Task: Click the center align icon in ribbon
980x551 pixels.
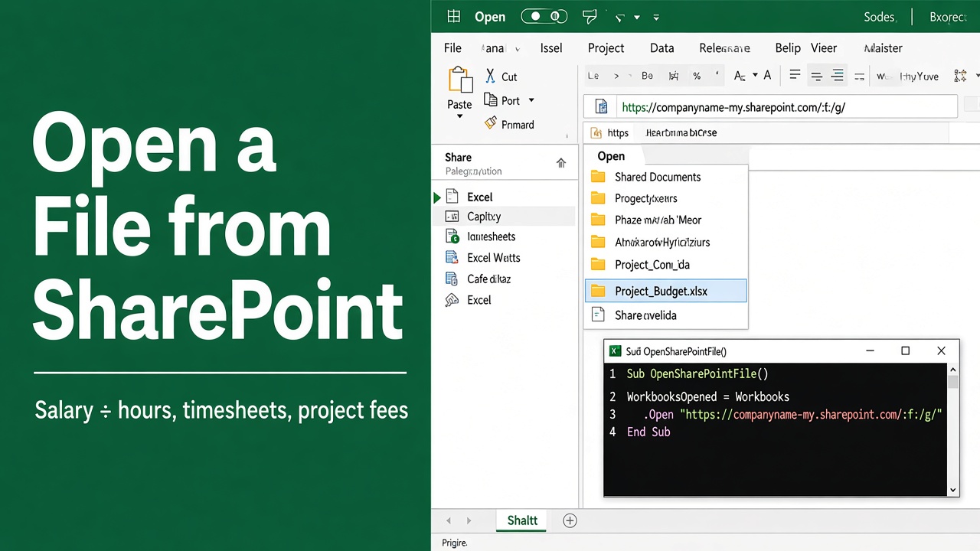Action: pos(816,76)
